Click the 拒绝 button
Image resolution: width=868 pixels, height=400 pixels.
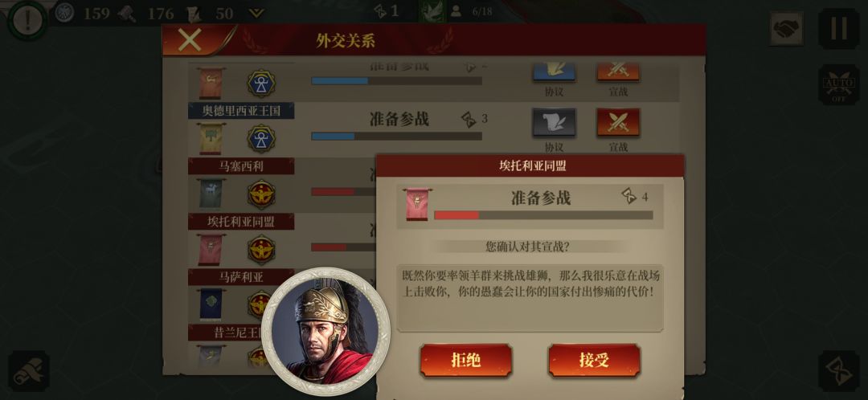click(x=465, y=361)
